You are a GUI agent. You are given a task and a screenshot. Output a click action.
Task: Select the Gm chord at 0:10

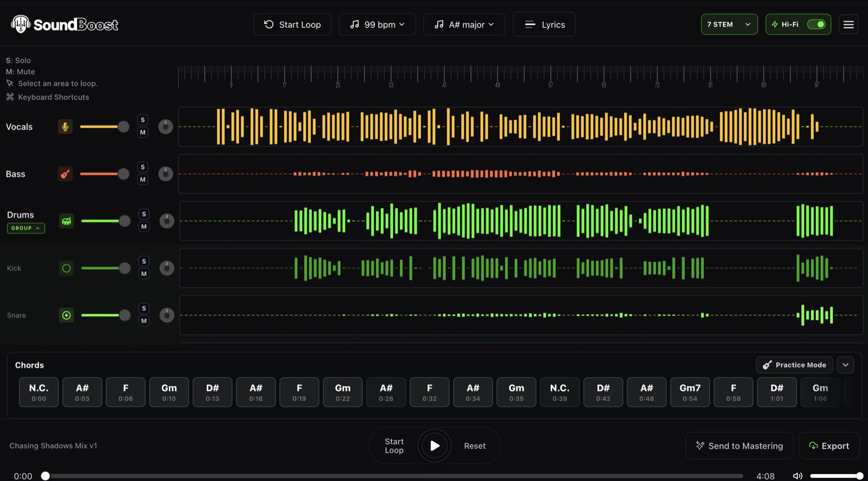(x=169, y=392)
